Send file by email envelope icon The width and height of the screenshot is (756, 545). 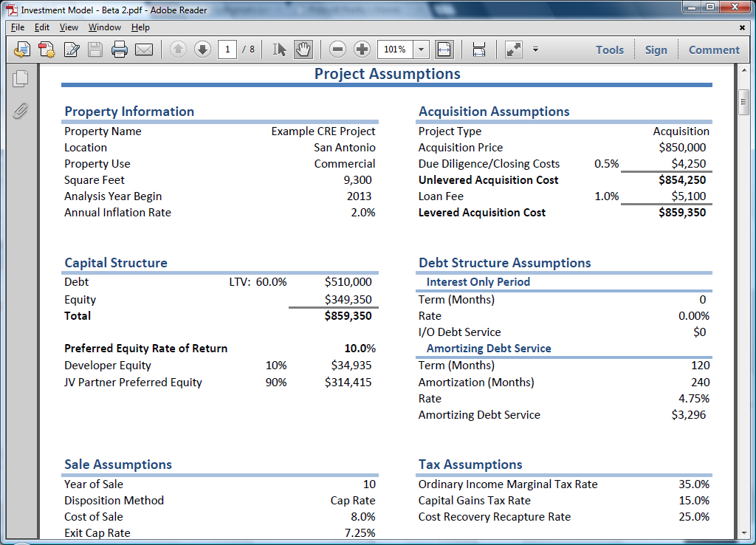coord(144,49)
